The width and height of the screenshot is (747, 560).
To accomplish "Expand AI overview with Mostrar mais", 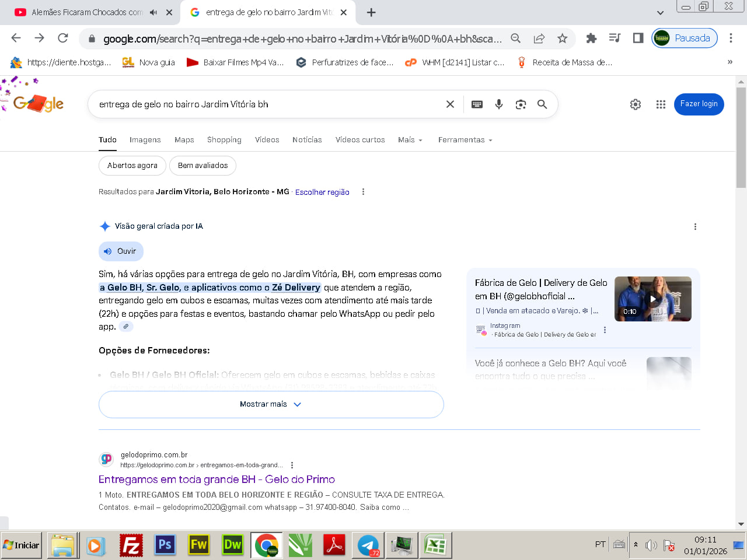I will click(x=271, y=404).
